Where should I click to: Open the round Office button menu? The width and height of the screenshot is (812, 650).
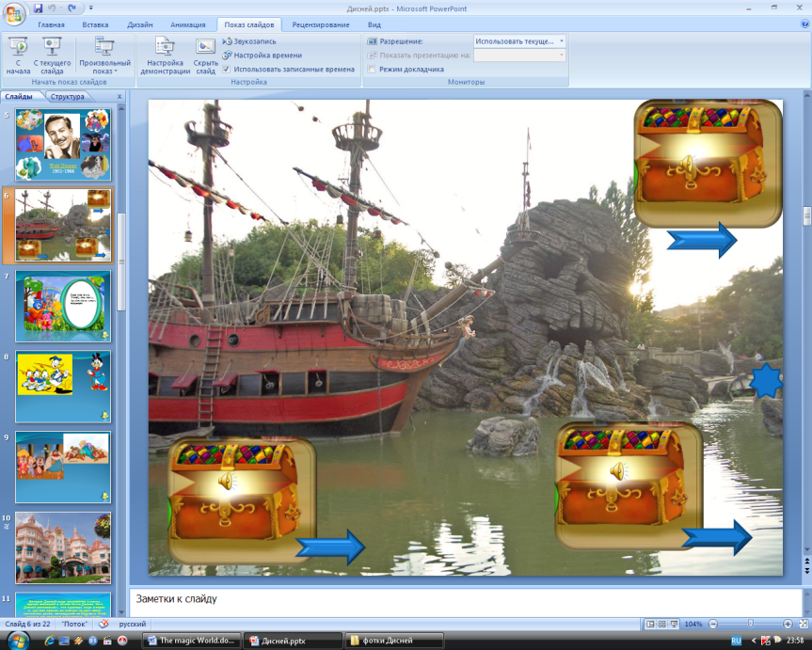point(14,13)
